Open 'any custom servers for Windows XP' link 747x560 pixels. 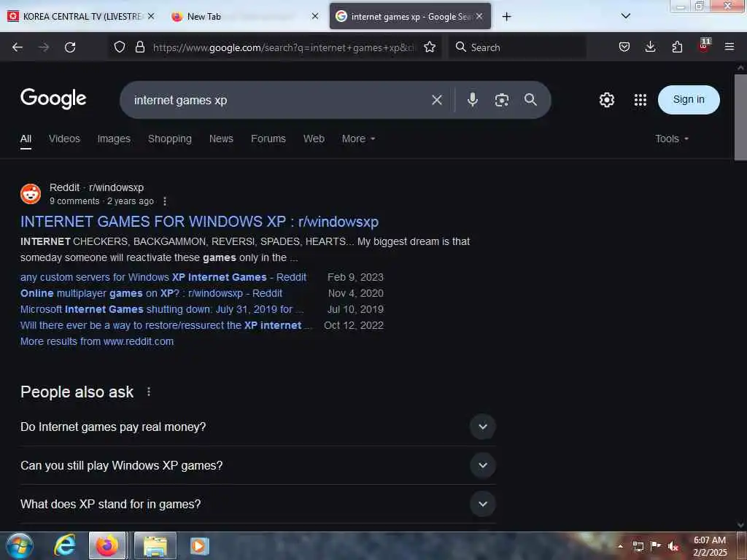coord(163,277)
